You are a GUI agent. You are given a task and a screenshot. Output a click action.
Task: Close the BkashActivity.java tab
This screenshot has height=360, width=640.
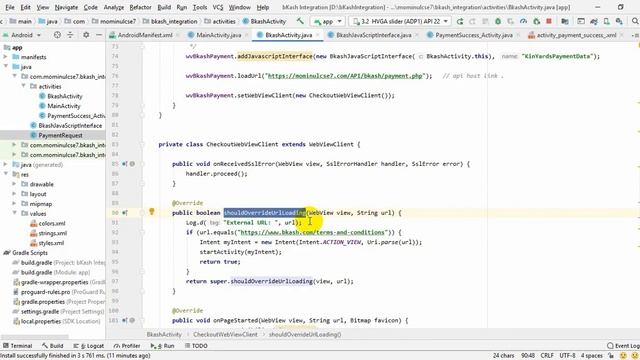tap(318, 35)
